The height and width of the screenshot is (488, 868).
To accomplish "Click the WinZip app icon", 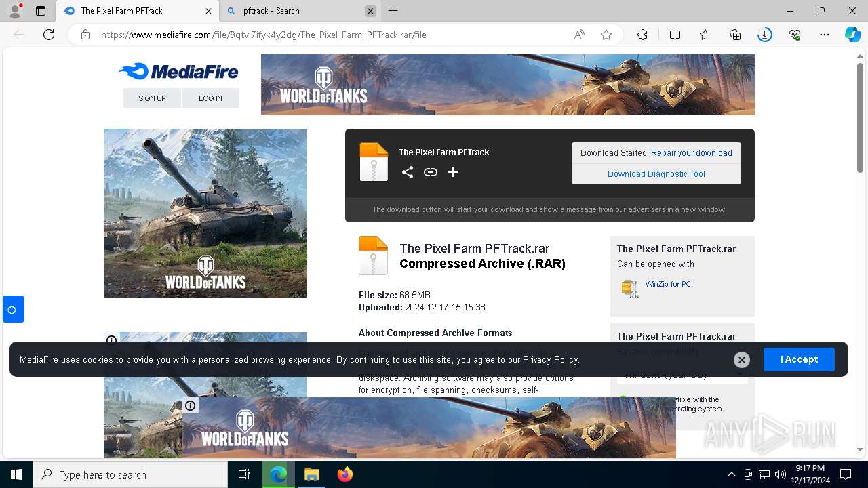I will coord(630,288).
